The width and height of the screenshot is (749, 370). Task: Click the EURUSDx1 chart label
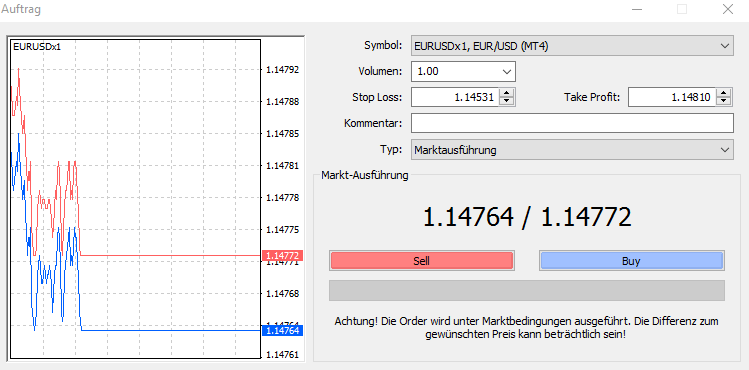[37, 47]
